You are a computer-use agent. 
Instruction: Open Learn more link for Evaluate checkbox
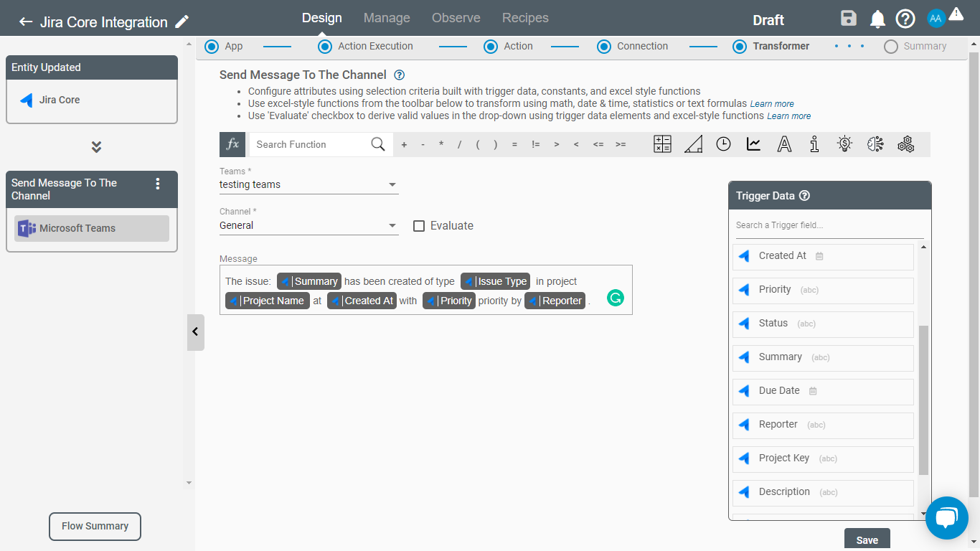click(x=789, y=116)
